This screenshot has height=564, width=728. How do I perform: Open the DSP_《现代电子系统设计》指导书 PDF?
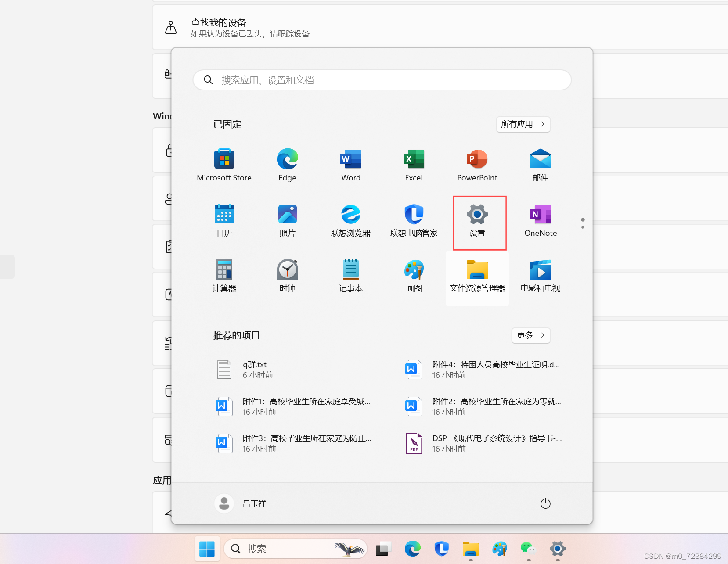tap(483, 443)
